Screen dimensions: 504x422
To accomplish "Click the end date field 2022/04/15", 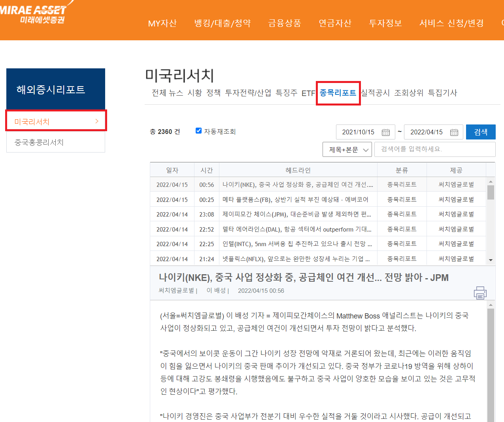I will pyautogui.click(x=434, y=132).
